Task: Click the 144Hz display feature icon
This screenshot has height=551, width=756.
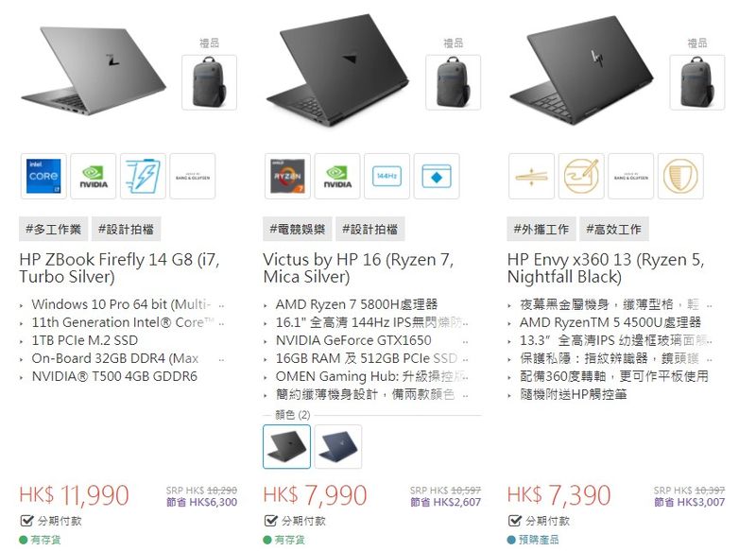Action: [387, 176]
